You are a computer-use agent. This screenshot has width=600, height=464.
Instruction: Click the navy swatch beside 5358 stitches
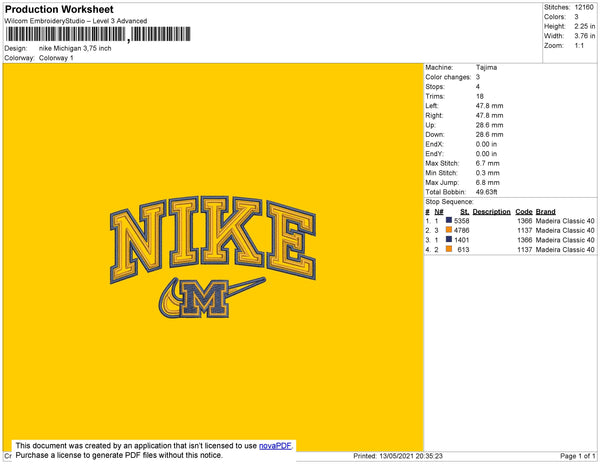(x=449, y=220)
